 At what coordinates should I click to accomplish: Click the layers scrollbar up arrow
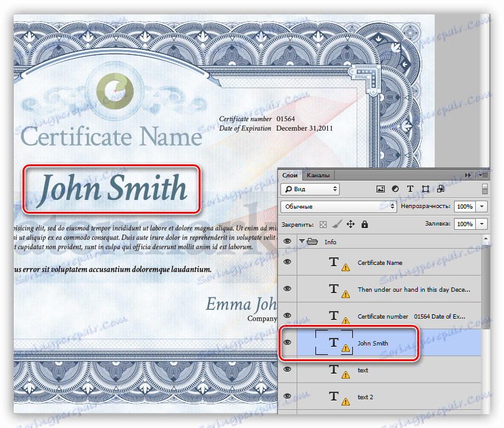486,238
